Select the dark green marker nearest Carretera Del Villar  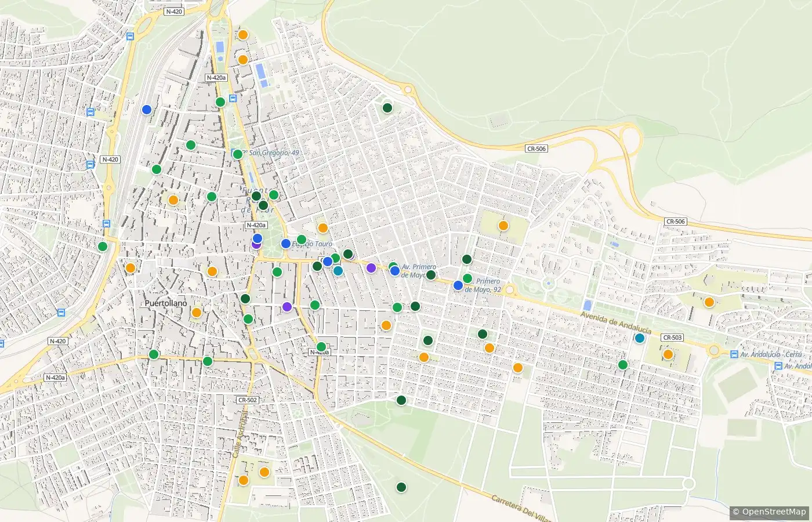[401, 487]
